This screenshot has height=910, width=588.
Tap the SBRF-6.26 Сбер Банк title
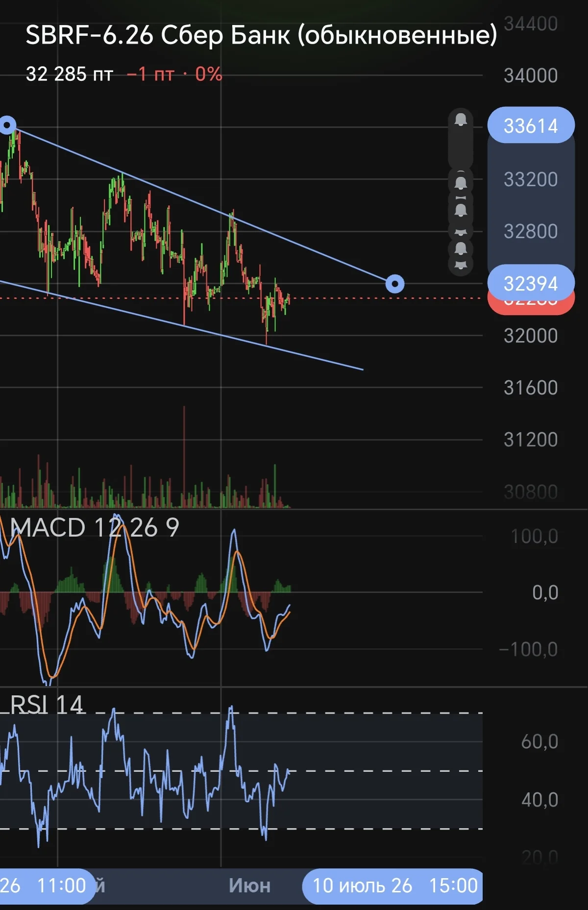(x=261, y=35)
